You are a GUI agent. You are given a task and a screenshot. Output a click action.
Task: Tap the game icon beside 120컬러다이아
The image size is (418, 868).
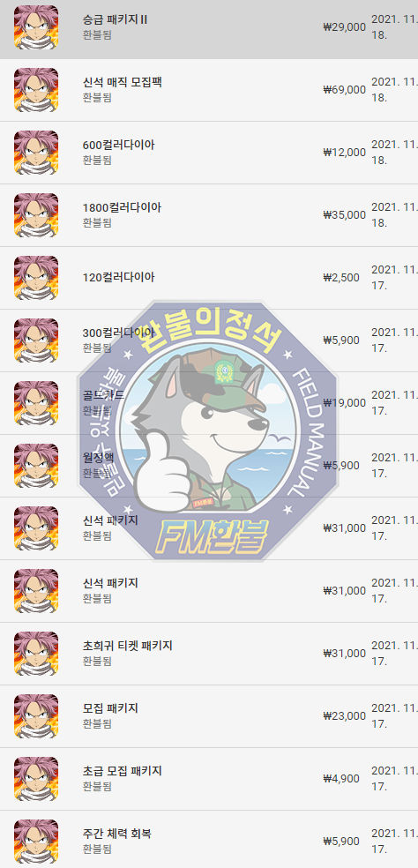point(36,277)
